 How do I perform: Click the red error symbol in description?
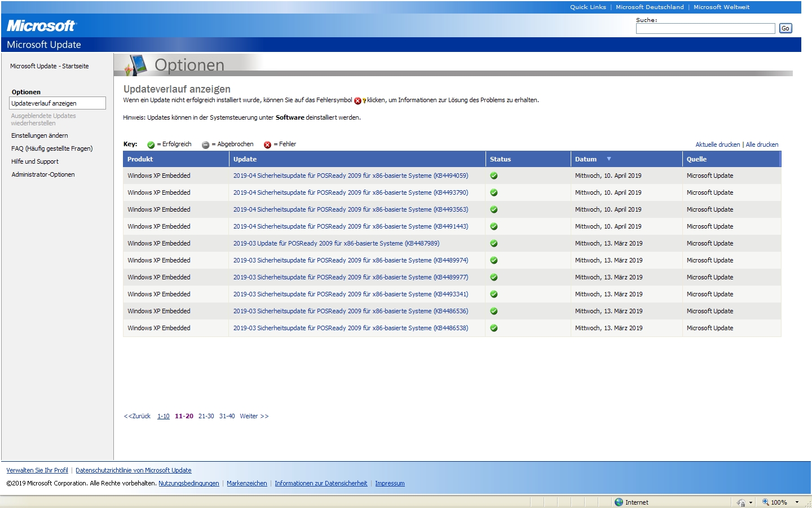[x=358, y=101]
